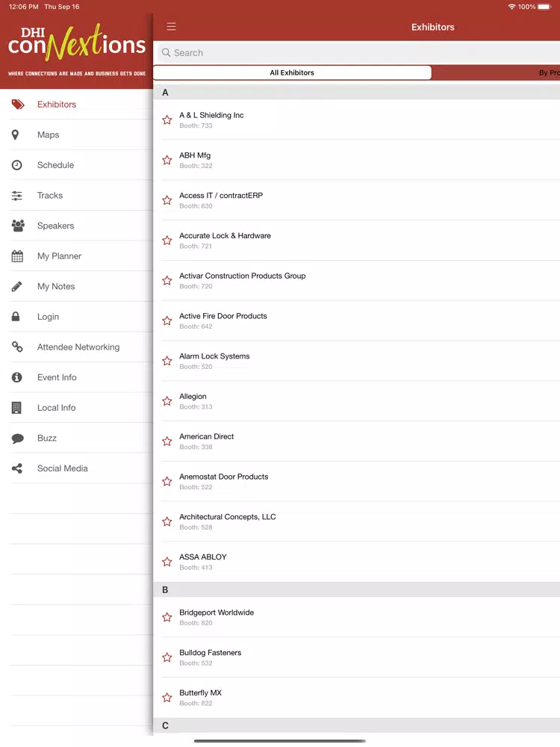Favorite ASSA ABLOY with star
560x747 pixels.
coord(167,562)
